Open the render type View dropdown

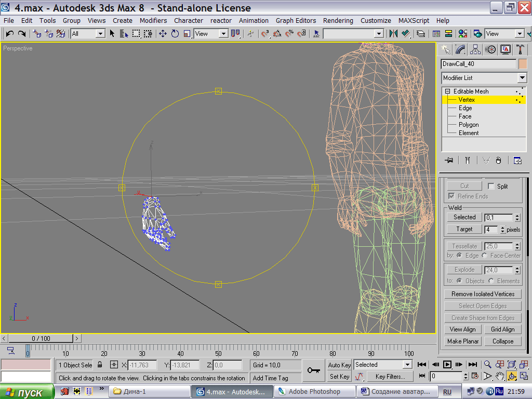click(520, 34)
